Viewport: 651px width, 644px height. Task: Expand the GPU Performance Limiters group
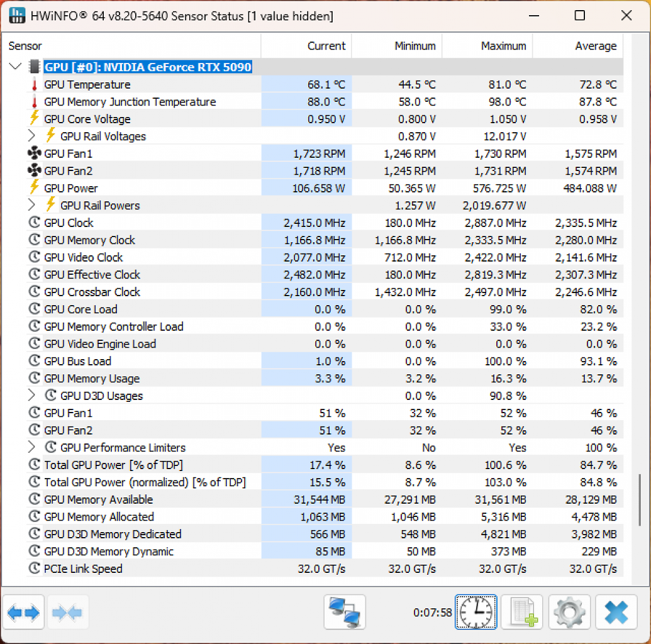pos(31,447)
